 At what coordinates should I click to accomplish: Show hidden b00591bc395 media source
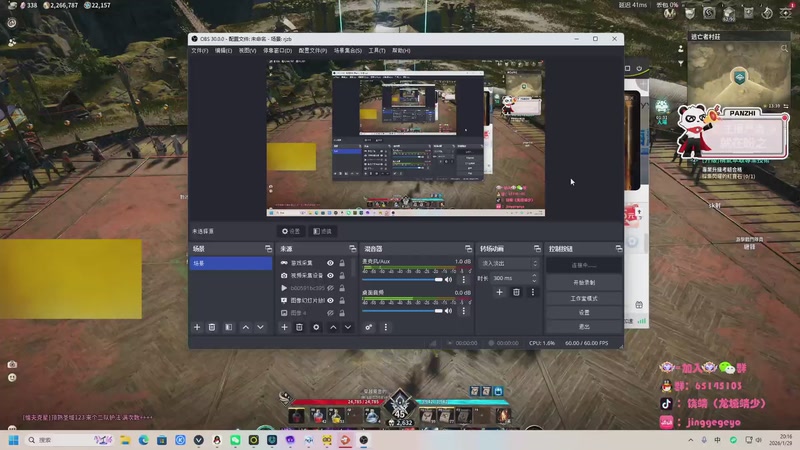tap(330, 288)
